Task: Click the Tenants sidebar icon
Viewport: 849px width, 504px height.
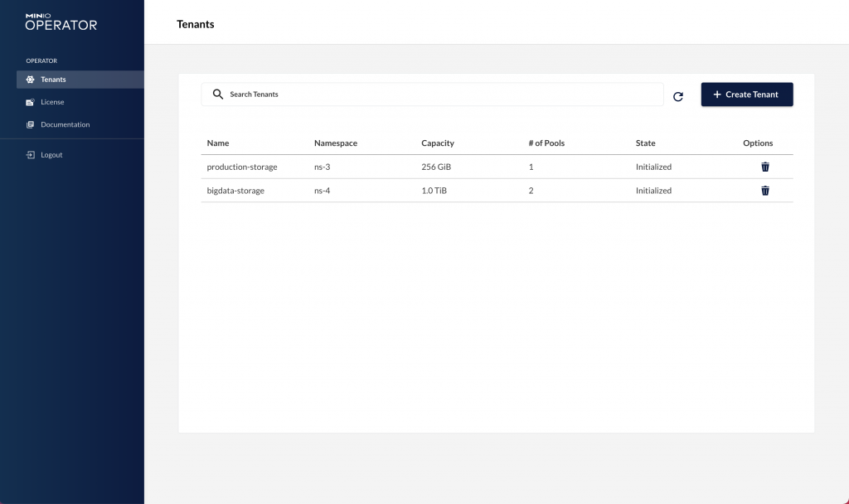Action: tap(31, 80)
